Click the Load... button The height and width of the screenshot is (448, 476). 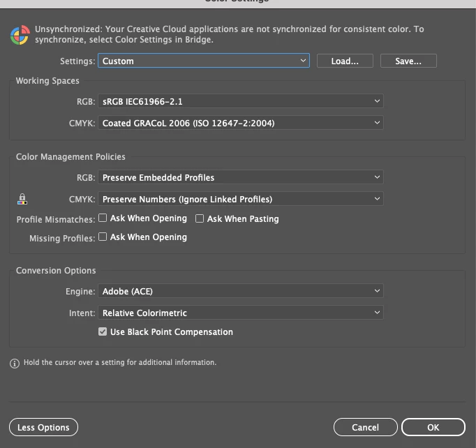point(345,61)
